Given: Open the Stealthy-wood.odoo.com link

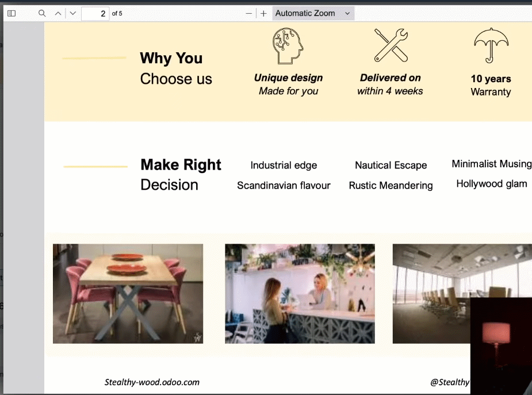Looking at the screenshot, I should coord(152,382).
